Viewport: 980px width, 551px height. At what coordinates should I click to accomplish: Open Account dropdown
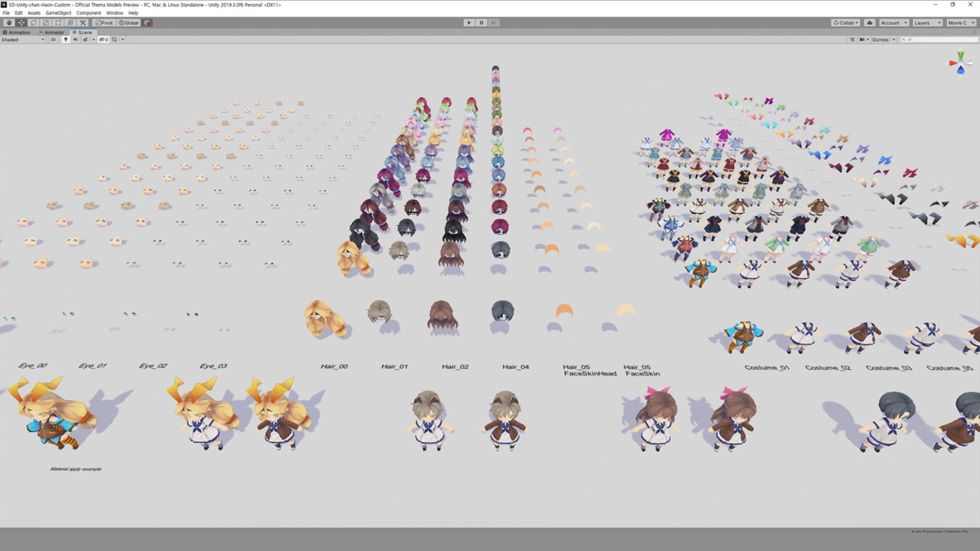(x=894, y=23)
